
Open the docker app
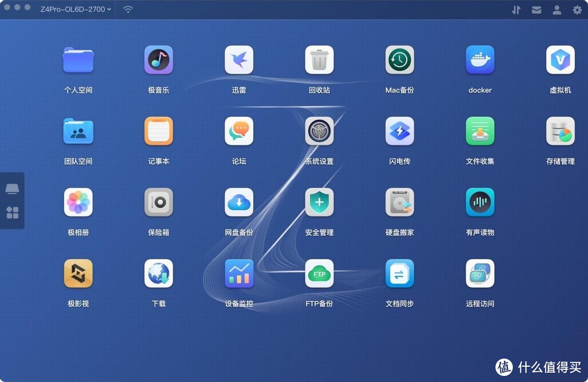click(480, 60)
